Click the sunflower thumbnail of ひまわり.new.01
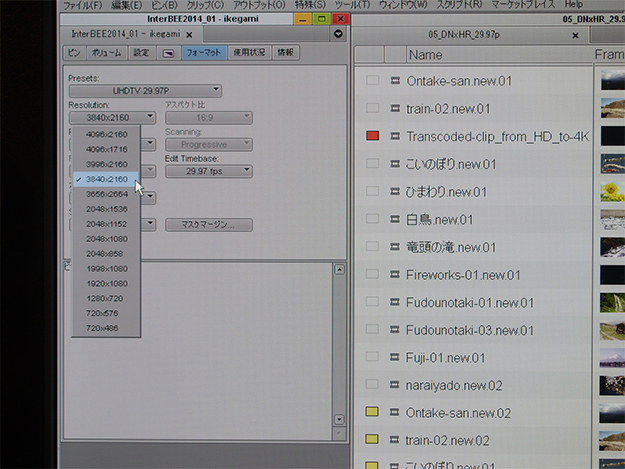 click(613, 192)
